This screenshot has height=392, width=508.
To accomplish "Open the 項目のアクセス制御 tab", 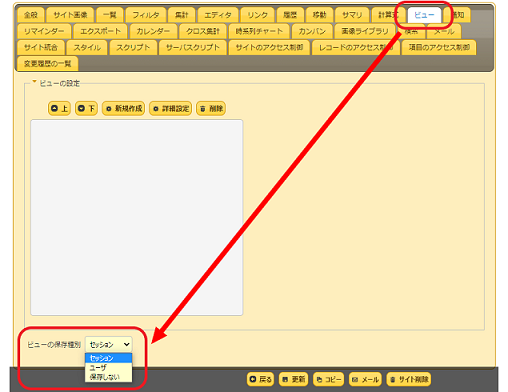I will coord(439,47).
